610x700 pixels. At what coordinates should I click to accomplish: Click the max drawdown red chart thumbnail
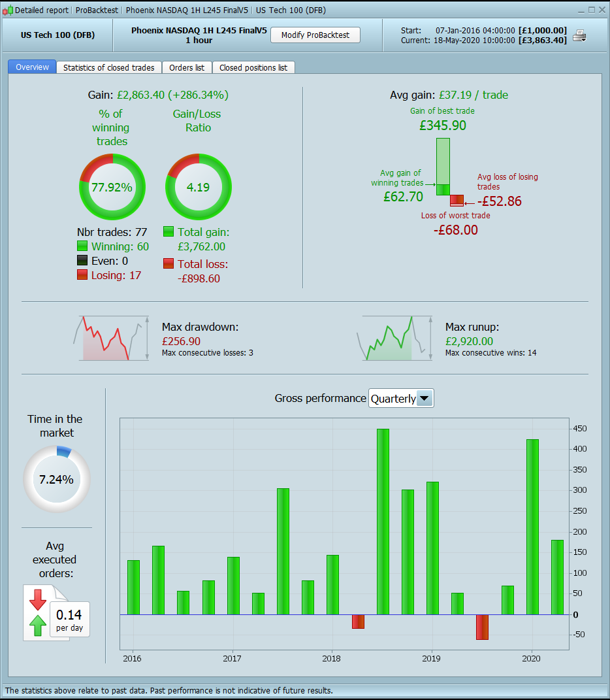tap(111, 338)
